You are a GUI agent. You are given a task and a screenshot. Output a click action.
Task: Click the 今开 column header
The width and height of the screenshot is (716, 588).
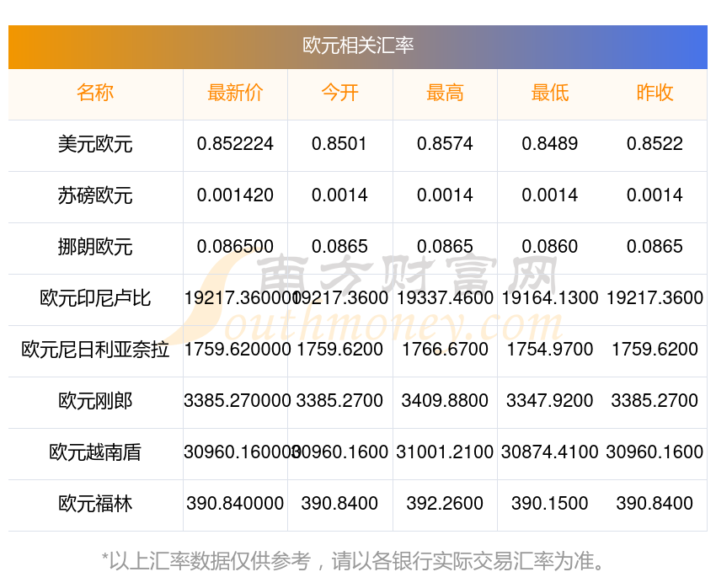click(x=339, y=93)
